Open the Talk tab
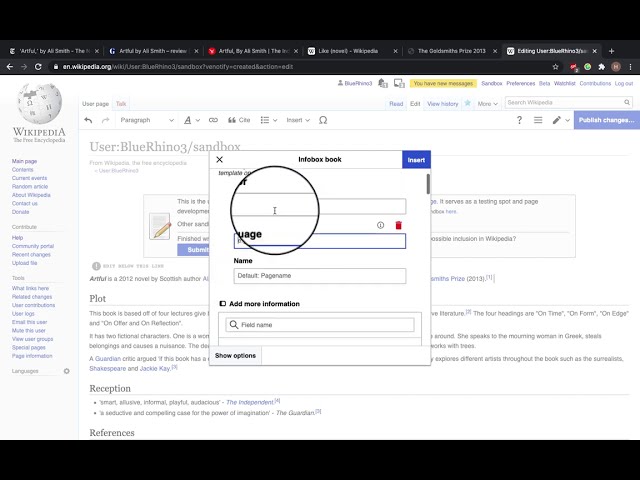This screenshot has height=480, width=640. tap(121, 104)
